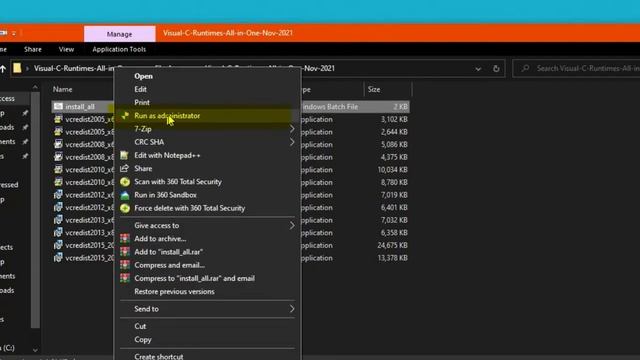Click the navigation pane scrollbar

[36, 210]
